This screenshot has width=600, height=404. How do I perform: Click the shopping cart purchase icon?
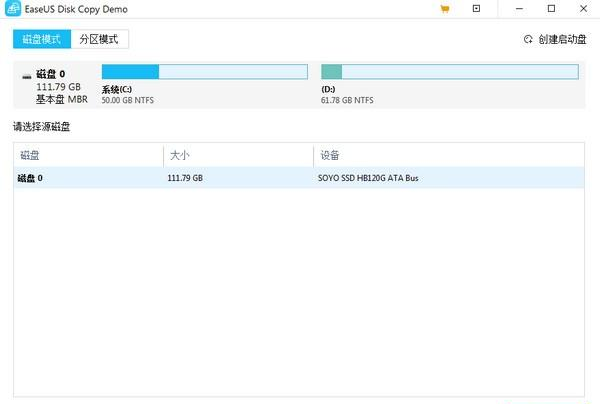(x=445, y=9)
